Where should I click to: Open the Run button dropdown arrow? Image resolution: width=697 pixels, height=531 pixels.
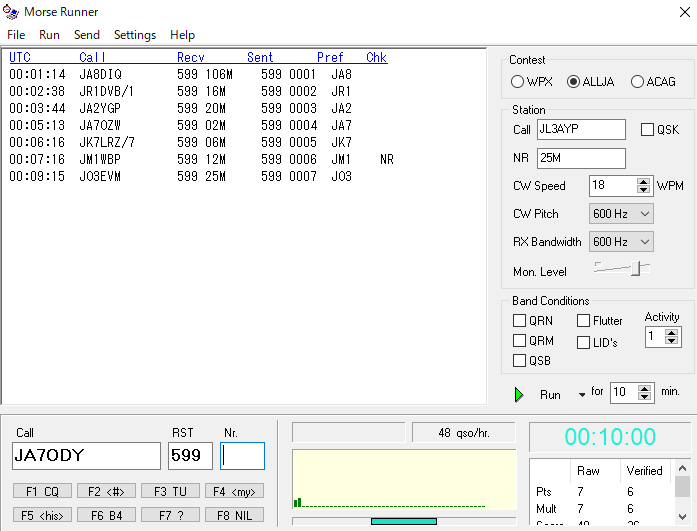pos(582,395)
